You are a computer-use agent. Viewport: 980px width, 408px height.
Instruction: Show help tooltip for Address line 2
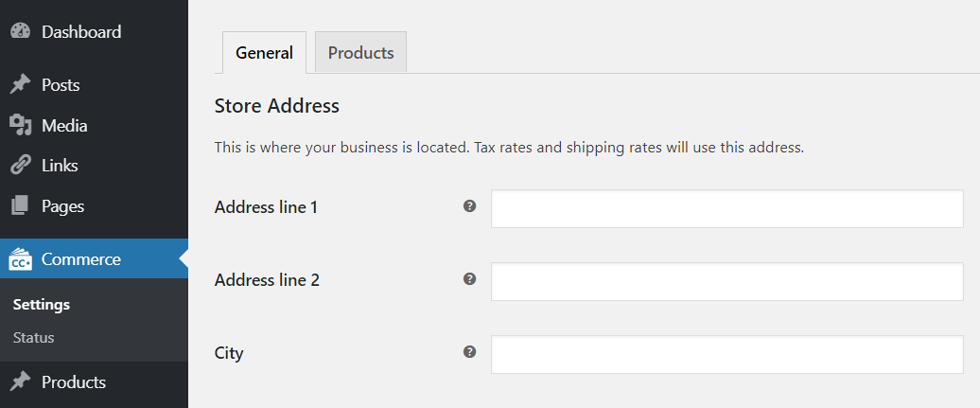470,279
